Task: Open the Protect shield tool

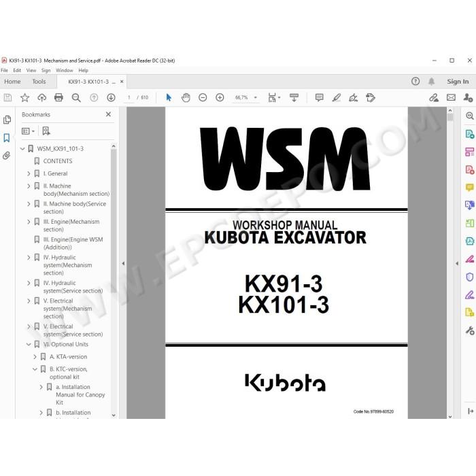Action: click(469, 277)
